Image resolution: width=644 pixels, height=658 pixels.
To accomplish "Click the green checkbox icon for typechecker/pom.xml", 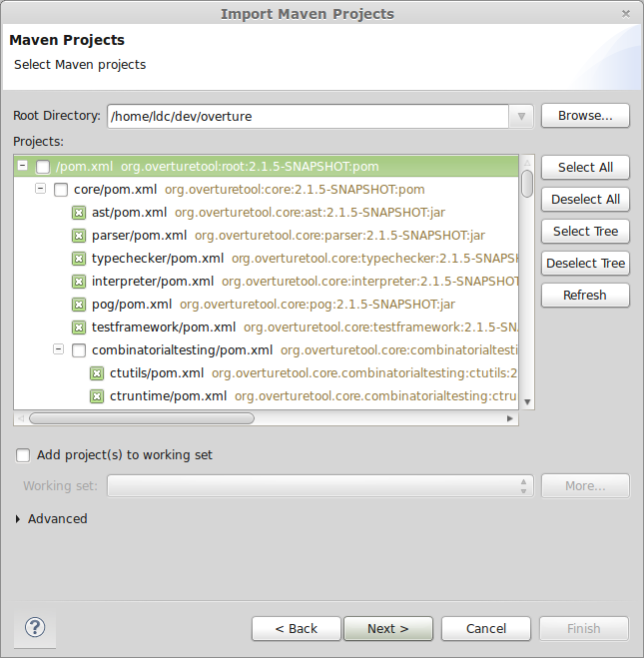I will coord(79,259).
